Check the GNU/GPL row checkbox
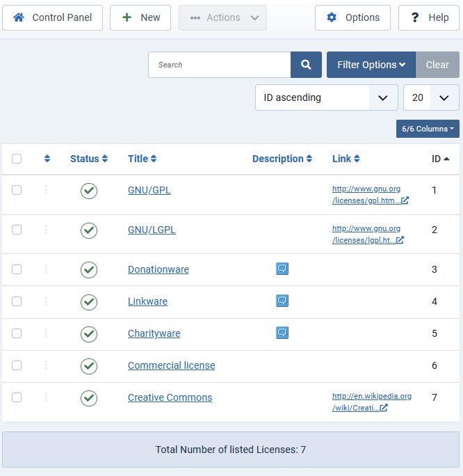Viewport: 463px width, 476px height. [x=17, y=190]
